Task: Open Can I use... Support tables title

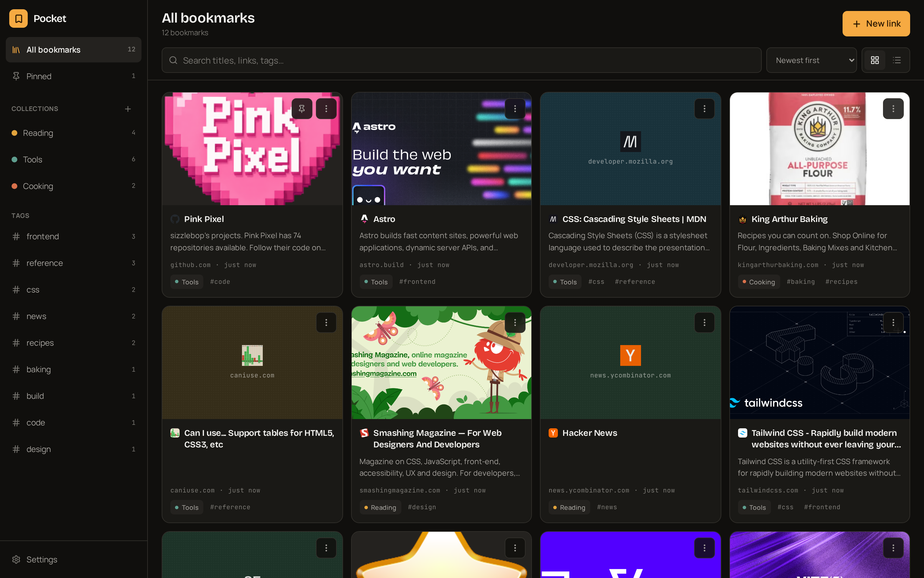Action: (x=259, y=438)
